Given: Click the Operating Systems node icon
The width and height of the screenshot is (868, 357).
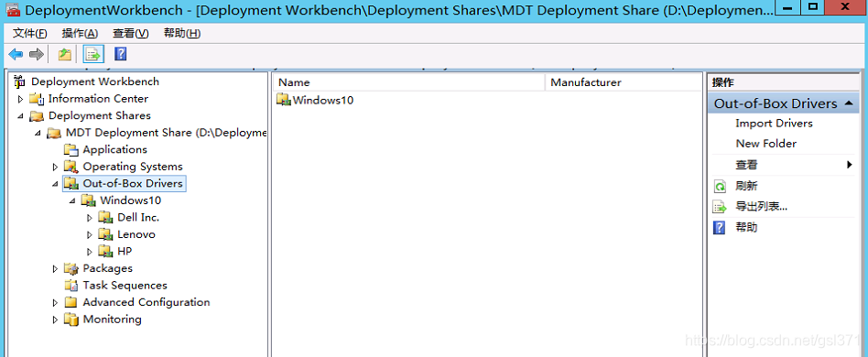Looking at the screenshot, I should click(71, 167).
